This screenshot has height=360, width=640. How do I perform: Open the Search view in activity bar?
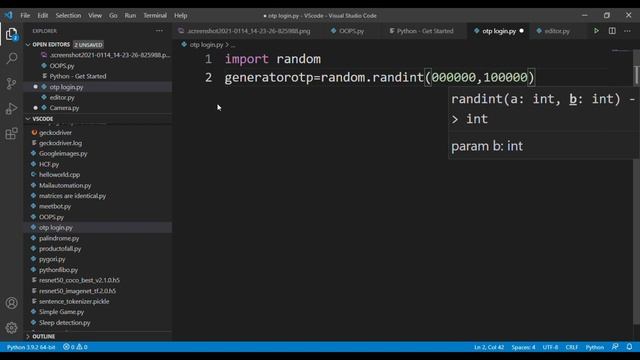(11, 58)
